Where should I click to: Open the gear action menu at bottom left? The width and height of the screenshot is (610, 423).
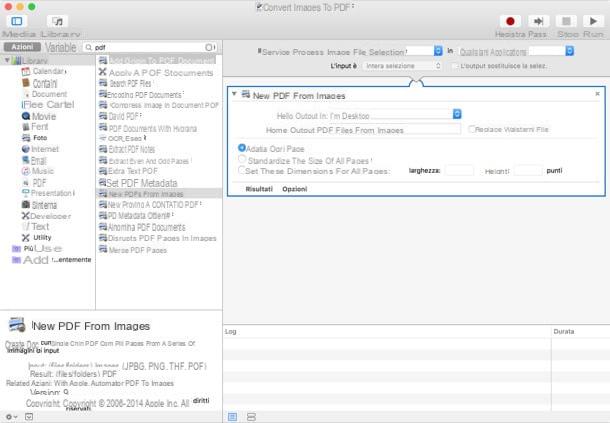[11, 417]
